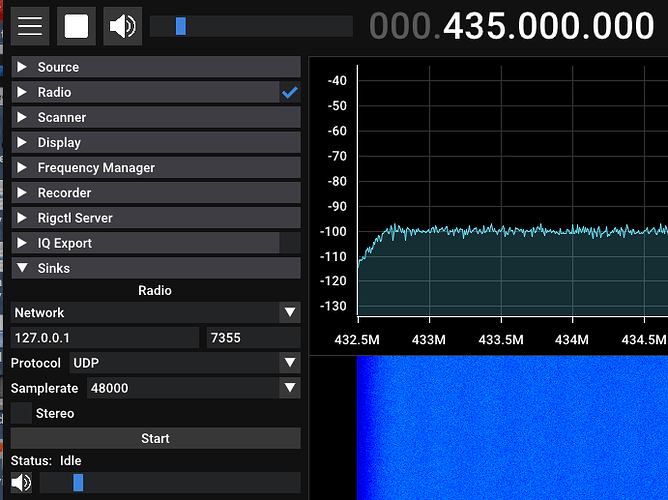Disable the Radio module checkbox

click(290, 93)
